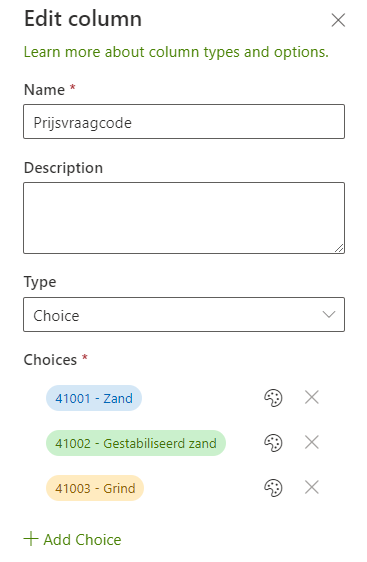Open color palette for 41002 - Gestabiliseerd zand
The width and height of the screenshot is (367, 562).
click(273, 443)
